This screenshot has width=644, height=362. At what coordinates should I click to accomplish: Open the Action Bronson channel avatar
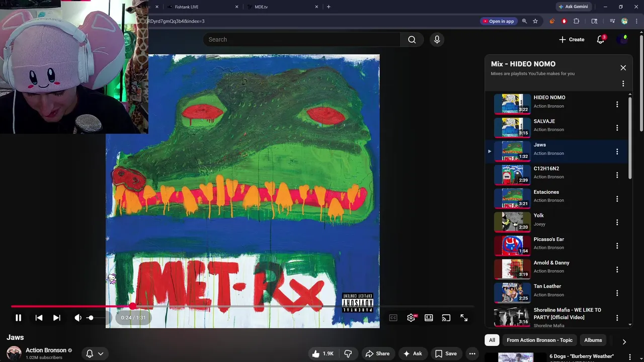click(x=14, y=353)
